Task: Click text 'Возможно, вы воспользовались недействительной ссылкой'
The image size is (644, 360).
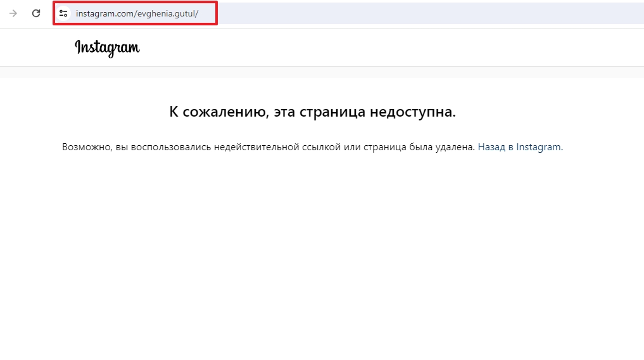Action: [201, 147]
